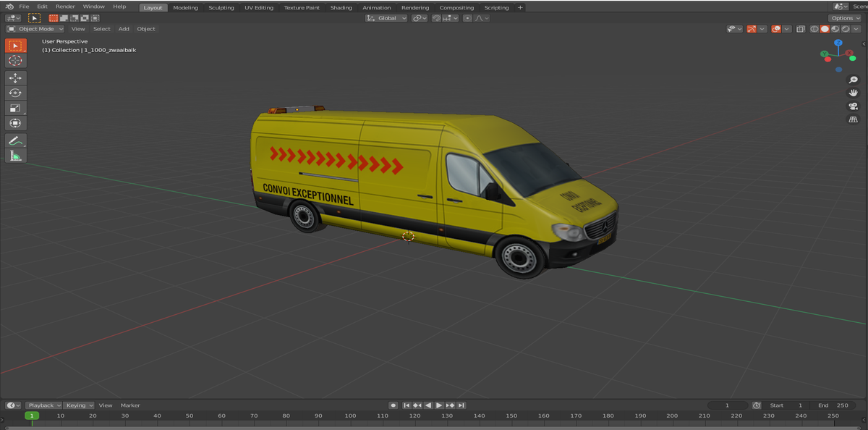Viewport: 868px width, 430px height.
Task: Click the play animation button
Action: (439, 405)
